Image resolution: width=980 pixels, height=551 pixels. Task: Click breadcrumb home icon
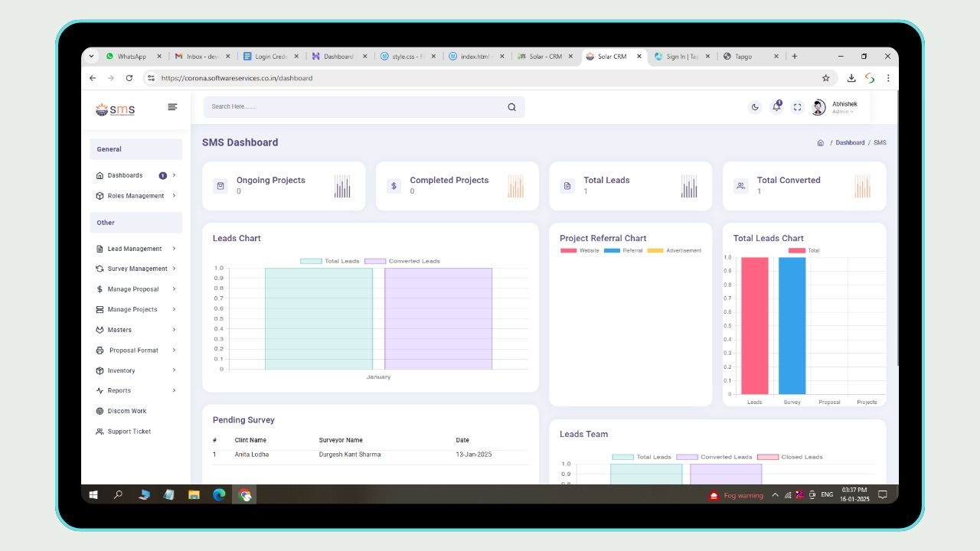[820, 143]
